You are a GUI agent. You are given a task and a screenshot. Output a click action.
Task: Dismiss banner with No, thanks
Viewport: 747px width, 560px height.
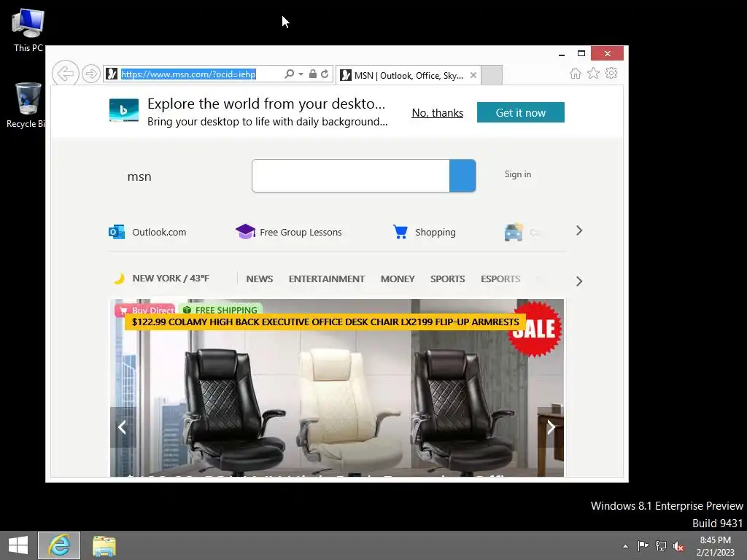438,113
